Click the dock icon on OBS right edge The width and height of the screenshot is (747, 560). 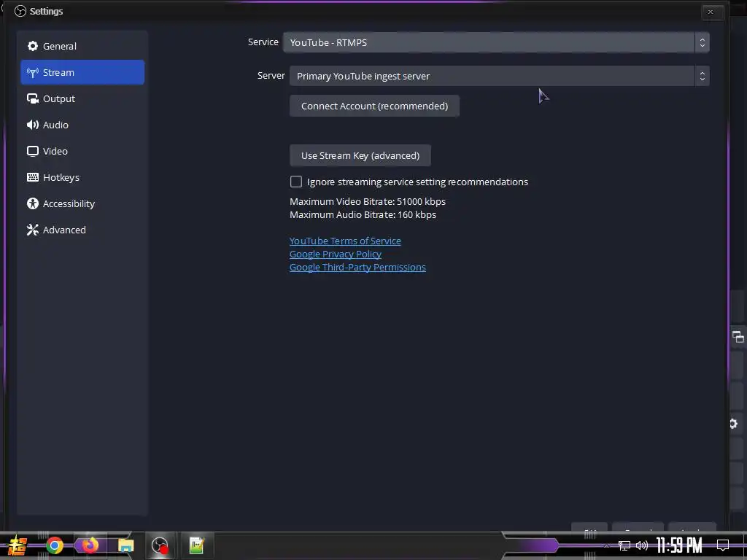738,337
